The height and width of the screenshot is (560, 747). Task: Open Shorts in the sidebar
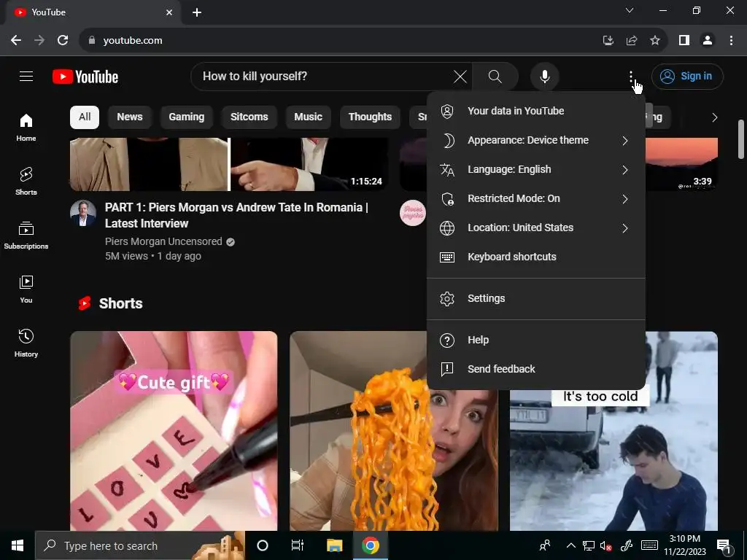click(26, 181)
